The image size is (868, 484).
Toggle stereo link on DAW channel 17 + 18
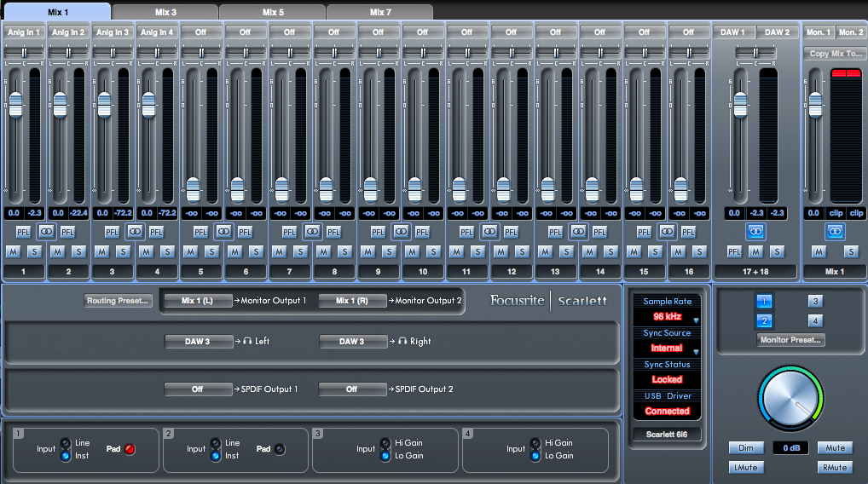tap(755, 231)
